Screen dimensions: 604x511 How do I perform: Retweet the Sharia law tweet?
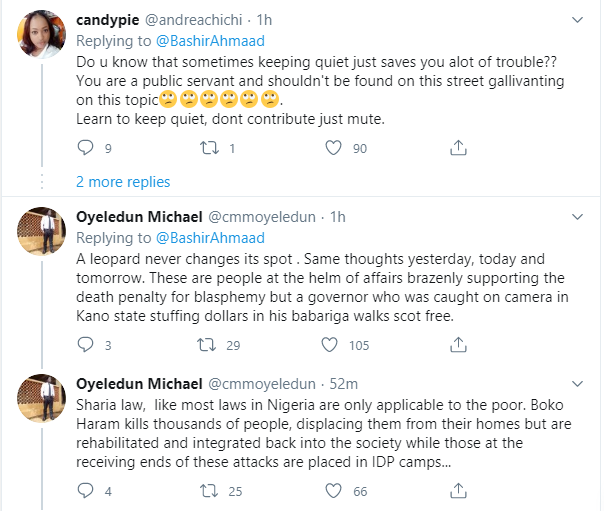coord(209,491)
